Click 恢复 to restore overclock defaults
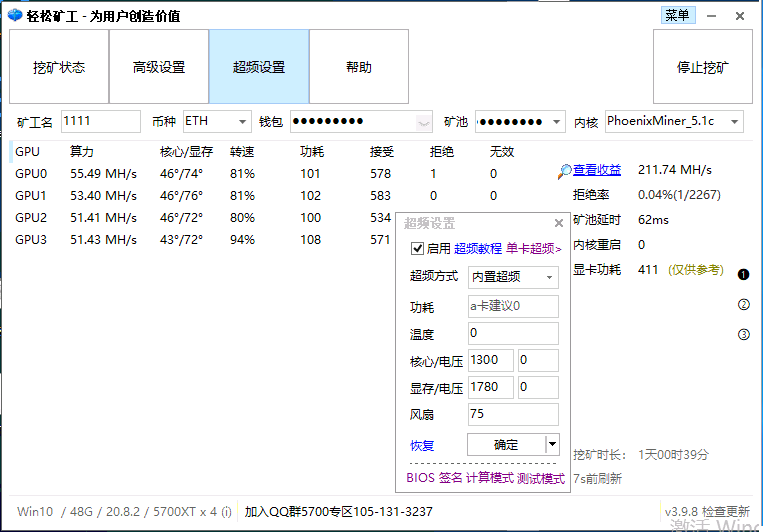 [422, 445]
